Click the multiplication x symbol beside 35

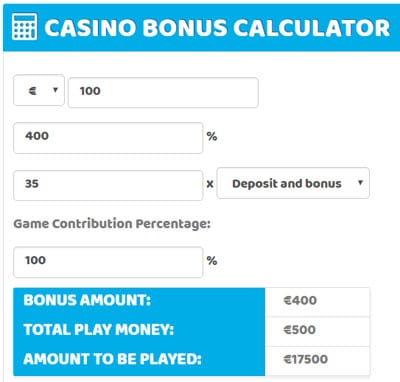(x=210, y=184)
